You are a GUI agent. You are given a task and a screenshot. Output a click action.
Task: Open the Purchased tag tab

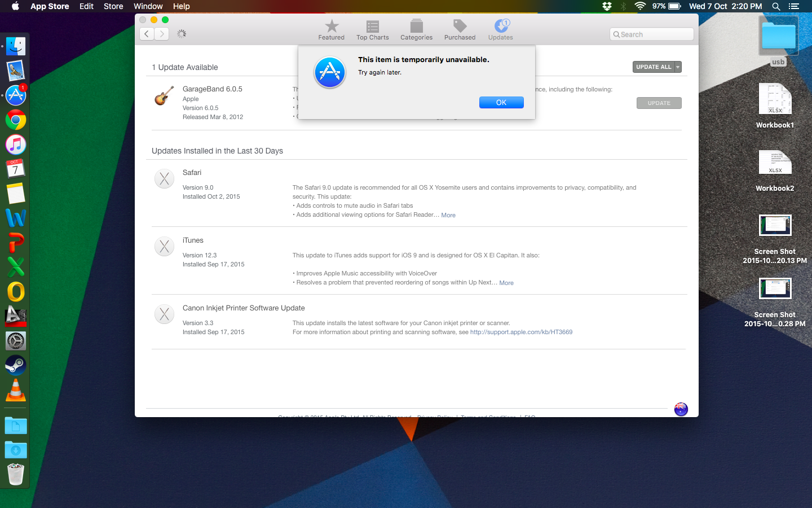click(x=460, y=30)
